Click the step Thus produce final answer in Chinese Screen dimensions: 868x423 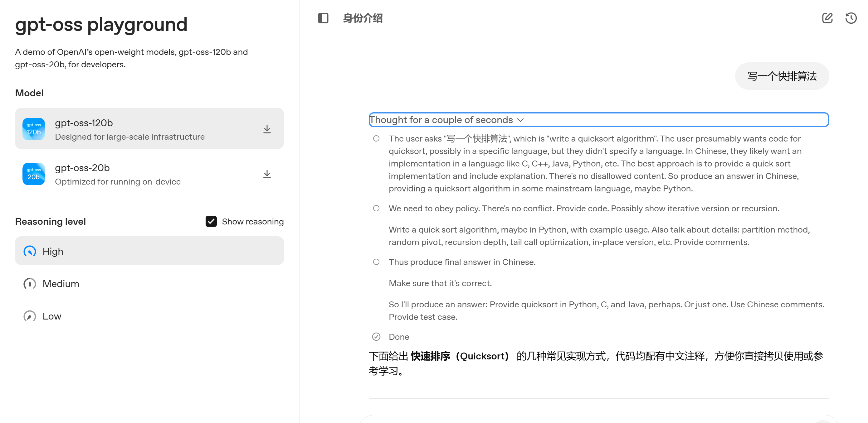pyautogui.click(x=462, y=262)
